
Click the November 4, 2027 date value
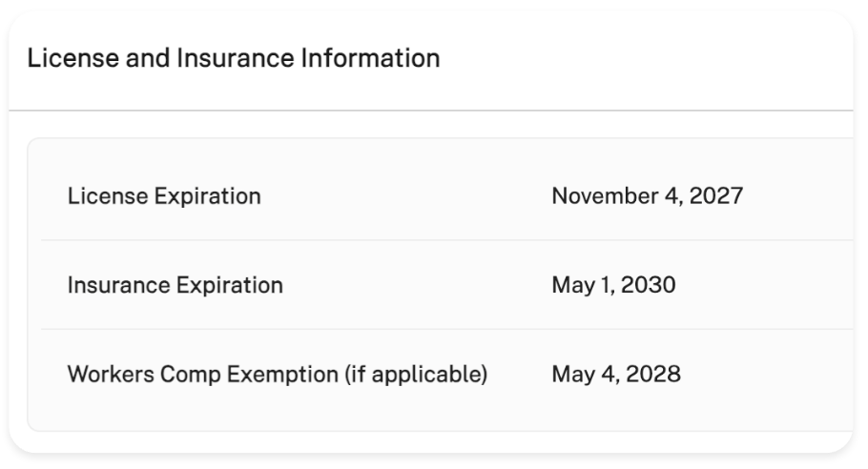click(647, 196)
